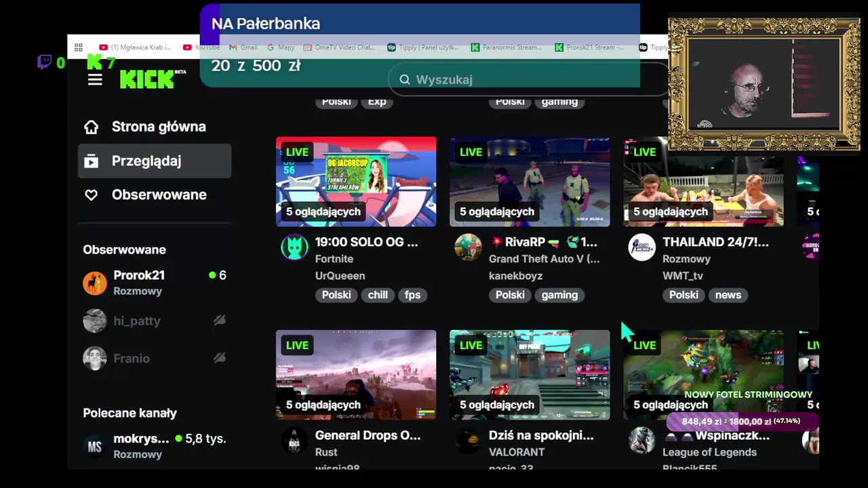Click the Twitch viewer count icon overlay
The image size is (868, 488).
point(45,62)
